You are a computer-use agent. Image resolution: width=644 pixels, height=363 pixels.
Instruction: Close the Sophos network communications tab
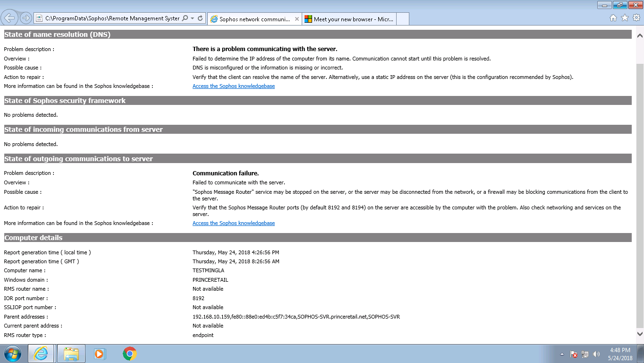coord(297,19)
